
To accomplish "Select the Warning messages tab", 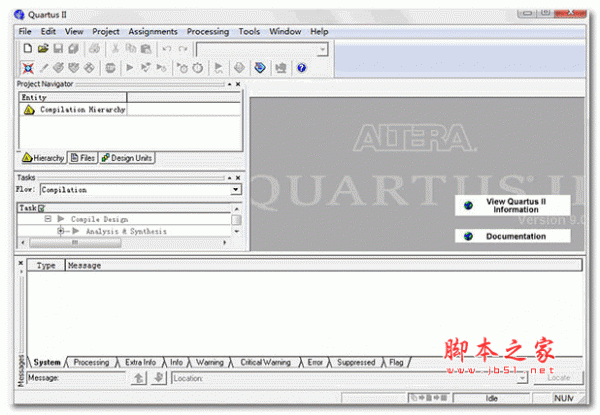I will [210, 362].
